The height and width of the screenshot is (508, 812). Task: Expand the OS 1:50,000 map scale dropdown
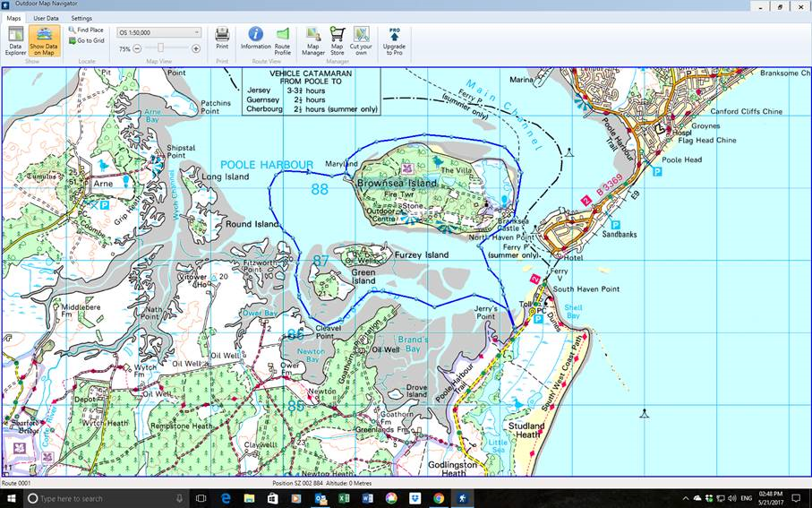coord(159,32)
